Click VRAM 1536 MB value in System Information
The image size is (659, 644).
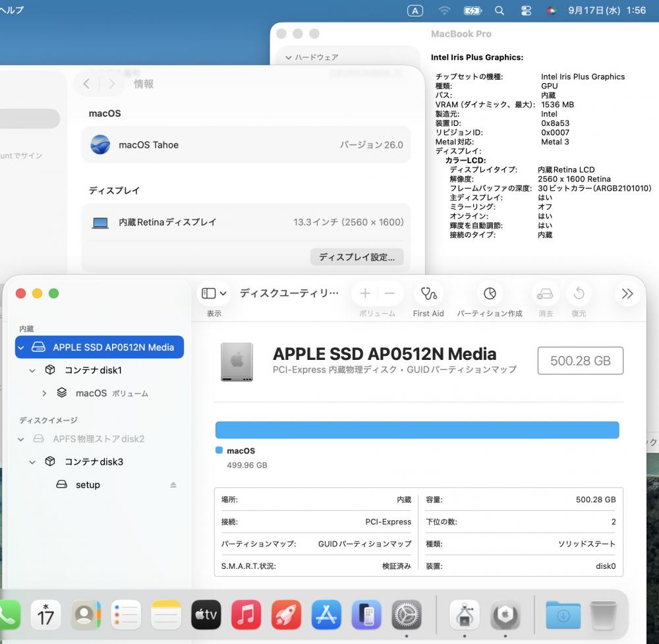click(x=558, y=105)
